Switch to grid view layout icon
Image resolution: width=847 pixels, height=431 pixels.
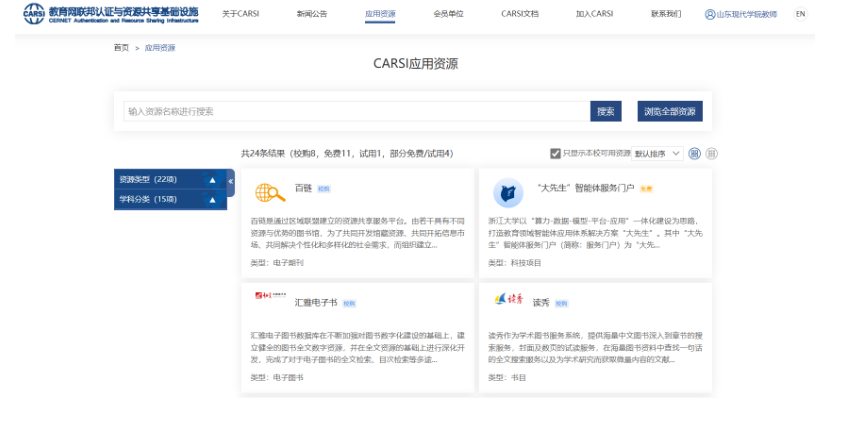click(696, 153)
